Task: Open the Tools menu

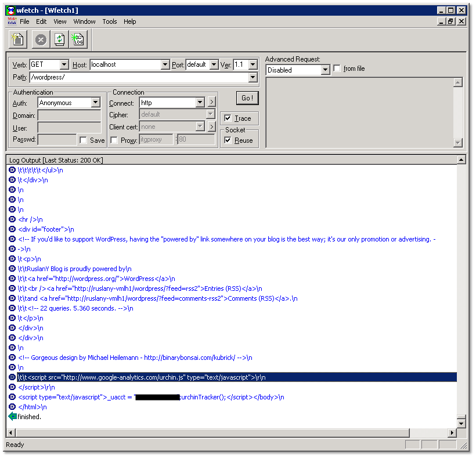Action: coord(109,21)
